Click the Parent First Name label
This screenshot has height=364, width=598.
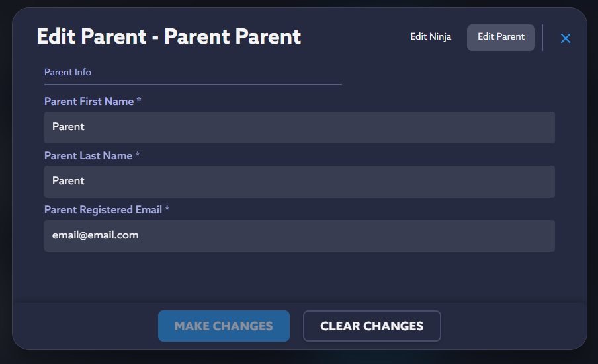pos(89,102)
